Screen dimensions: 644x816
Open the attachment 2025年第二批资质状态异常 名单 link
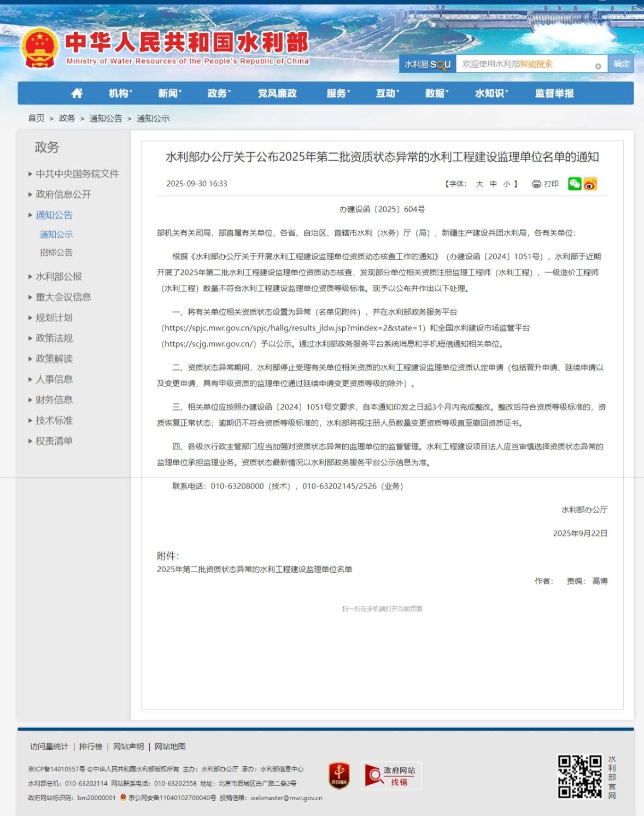coord(254,570)
